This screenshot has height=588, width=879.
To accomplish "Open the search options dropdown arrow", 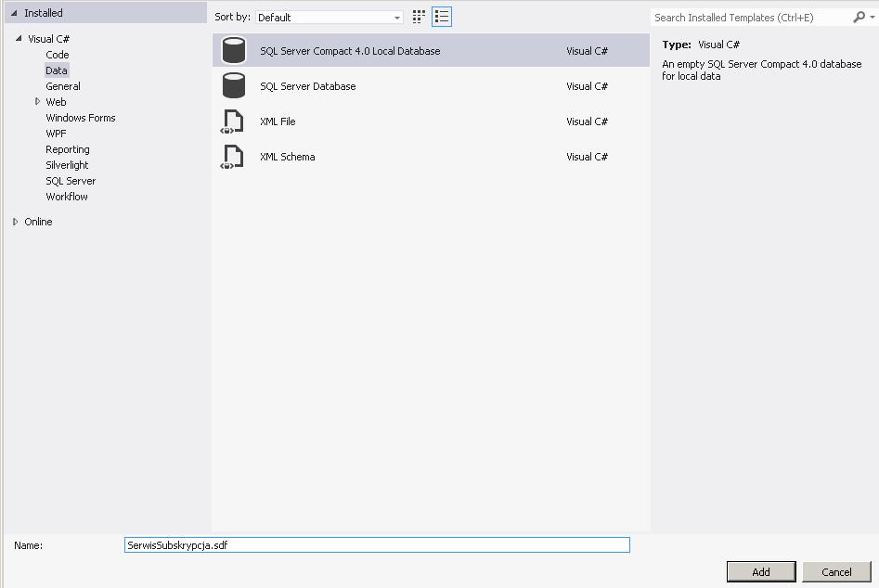I will [x=873, y=18].
